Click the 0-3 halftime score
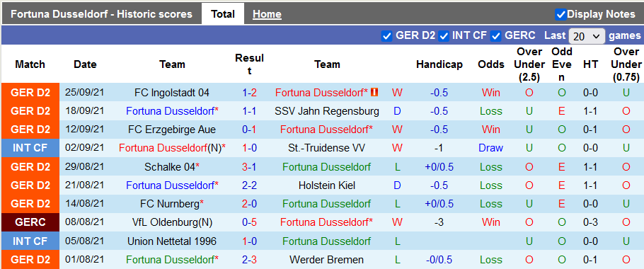 coord(590,222)
